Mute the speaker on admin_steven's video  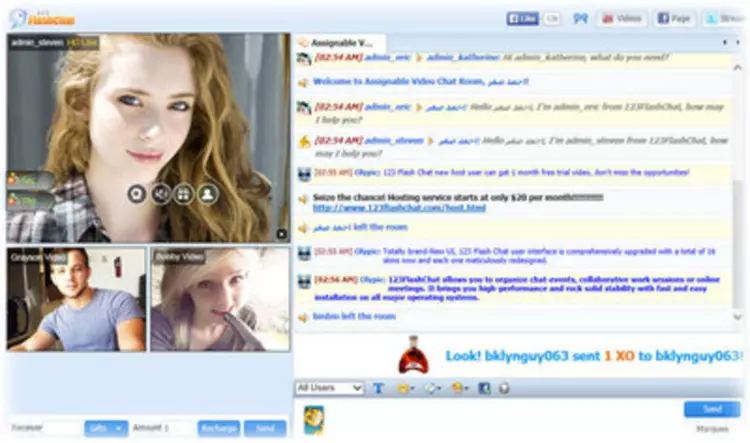161,193
